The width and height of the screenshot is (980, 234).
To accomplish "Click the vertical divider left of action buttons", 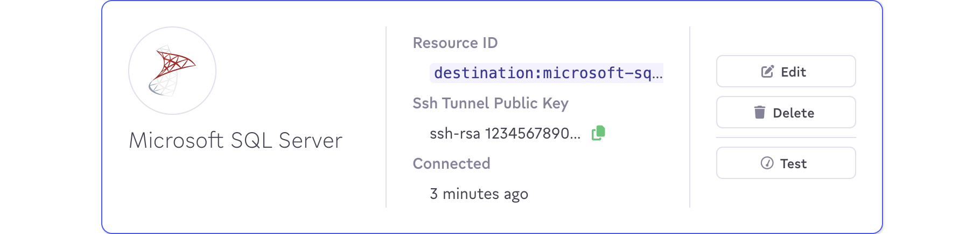I will (x=690, y=116).
